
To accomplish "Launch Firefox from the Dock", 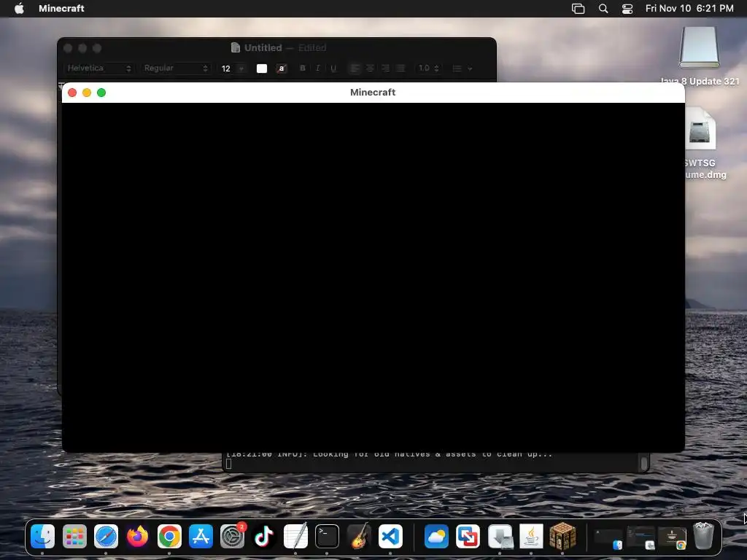I will [x=137, y=536].
